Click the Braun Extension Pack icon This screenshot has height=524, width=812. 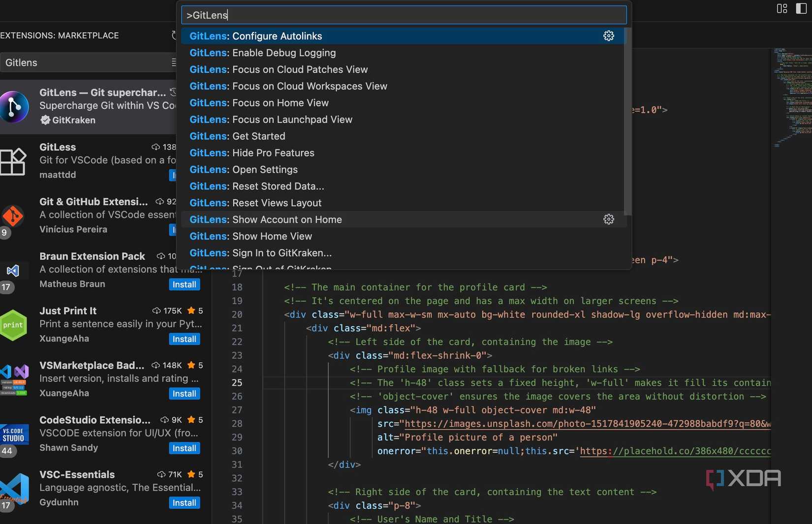(12, 271)
